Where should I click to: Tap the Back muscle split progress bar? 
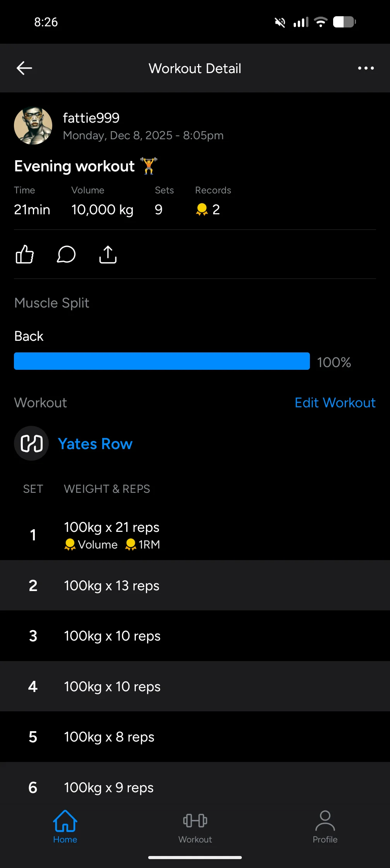click(x=162, y=361)
